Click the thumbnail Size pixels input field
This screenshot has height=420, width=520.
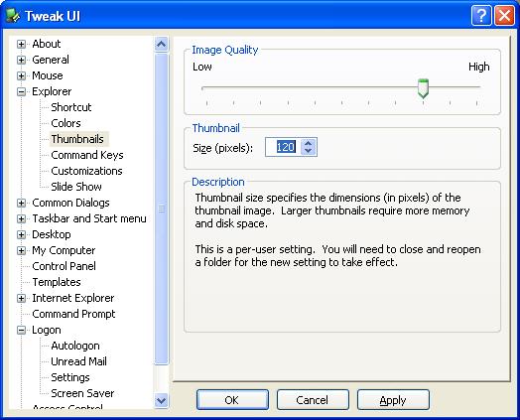point(283,147)
